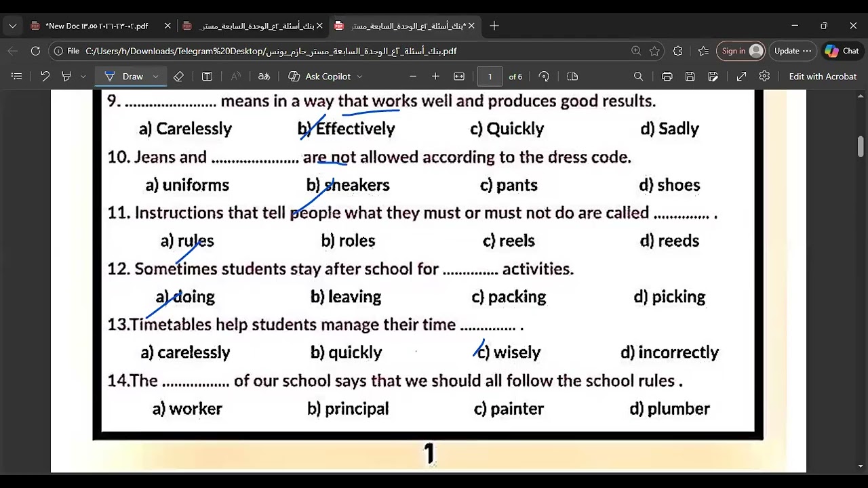Image resolution: width=868 pixels, height=488 pixels.
Task: Click the option 'd) picking'
Action: pos(669,297)
